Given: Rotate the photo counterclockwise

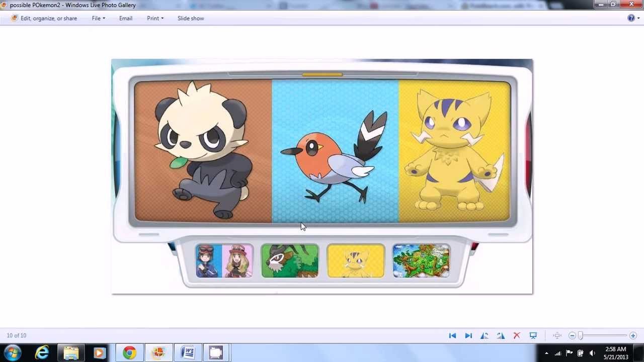Looking at the screenshot, I should coord(485,336).
